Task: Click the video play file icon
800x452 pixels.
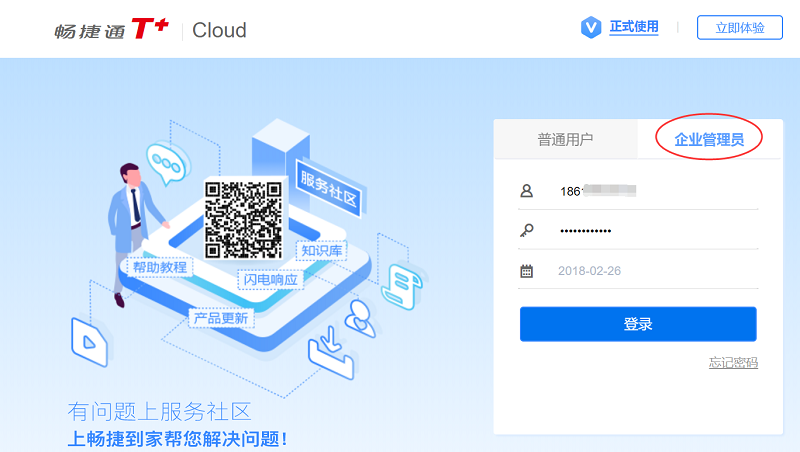Action: (89, 342)
